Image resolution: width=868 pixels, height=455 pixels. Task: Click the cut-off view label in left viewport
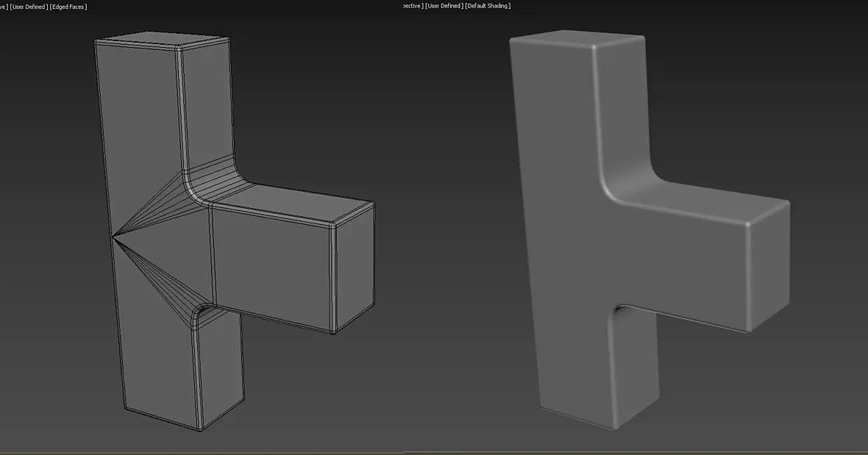(x=4, y=7)
